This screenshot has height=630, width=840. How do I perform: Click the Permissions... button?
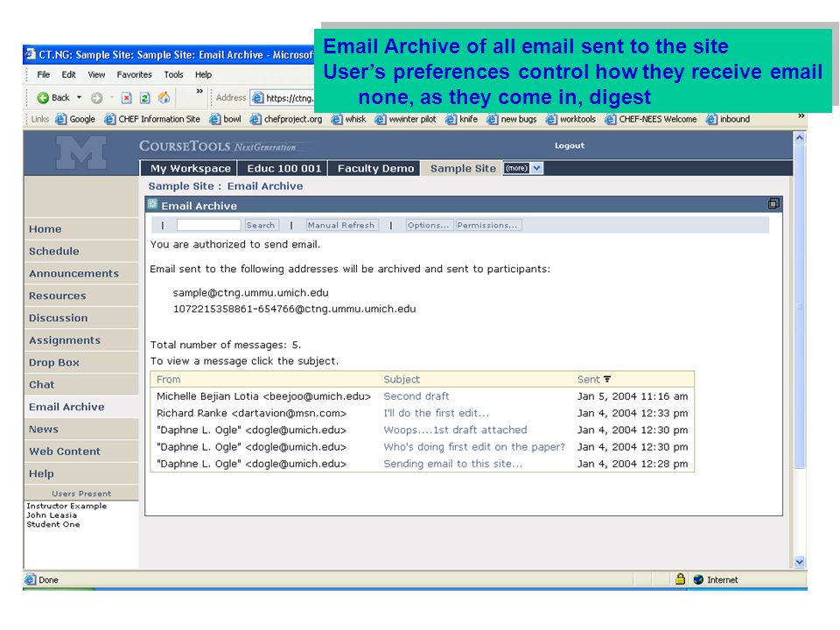pos(487,225)
